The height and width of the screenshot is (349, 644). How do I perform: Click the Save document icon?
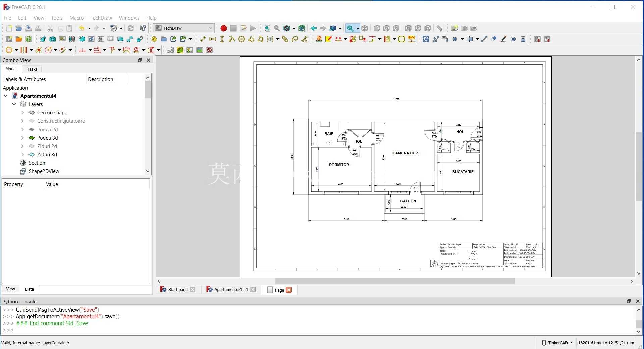click(29, 28)
